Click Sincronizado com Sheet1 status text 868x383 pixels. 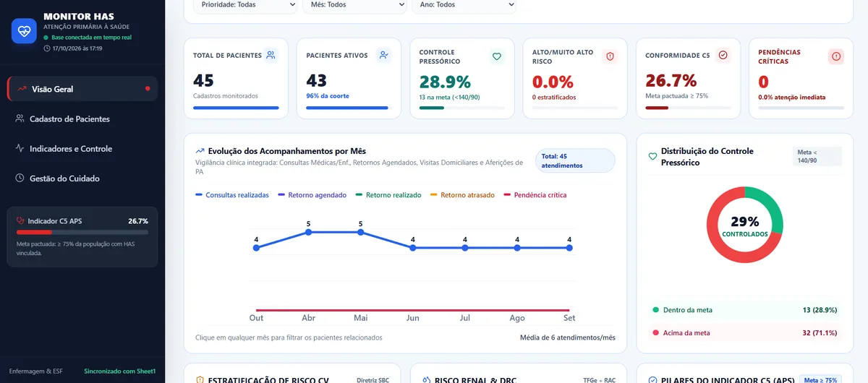pyautogui.click(x=120, y=371)
